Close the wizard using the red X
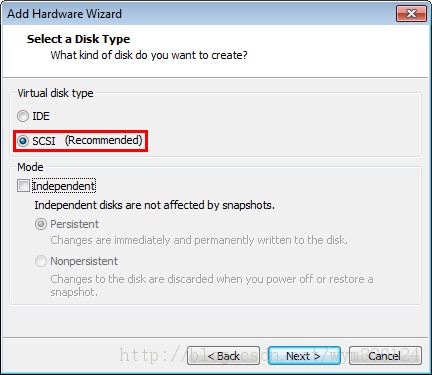The width and height of the screenshot is (432, 375). [411, 13]
